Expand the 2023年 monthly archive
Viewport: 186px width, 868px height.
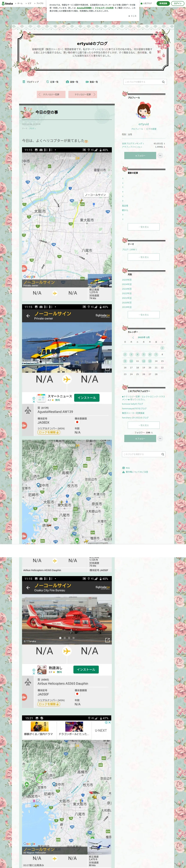[127, 289]
